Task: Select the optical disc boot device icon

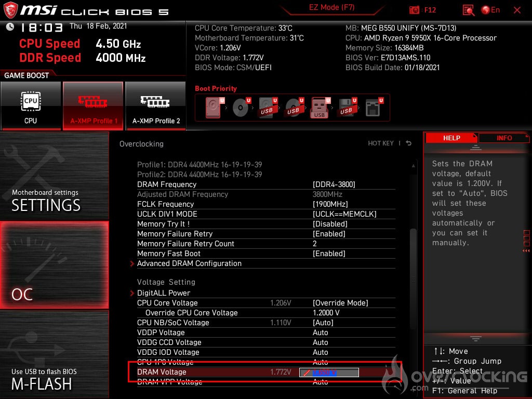Action: coord(241,108)
